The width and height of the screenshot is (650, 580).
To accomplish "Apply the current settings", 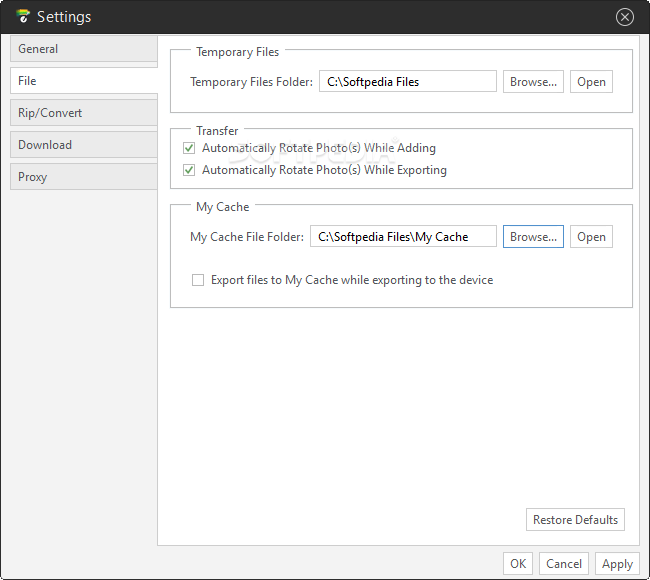I will pyautogui.click(x=617, y=564).
